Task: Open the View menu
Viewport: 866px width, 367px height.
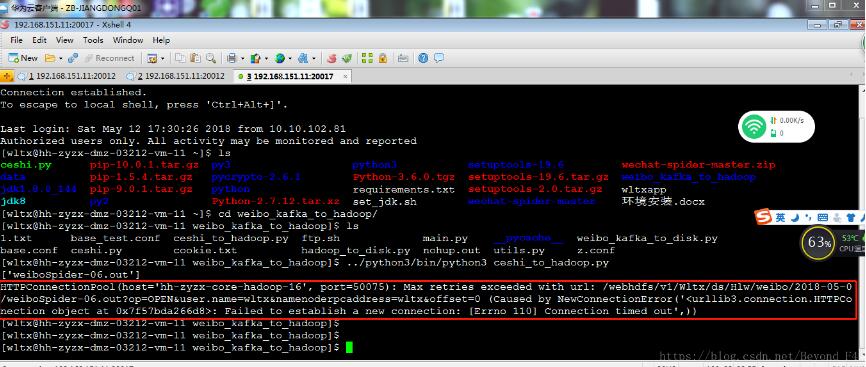Action: point(65,40)
